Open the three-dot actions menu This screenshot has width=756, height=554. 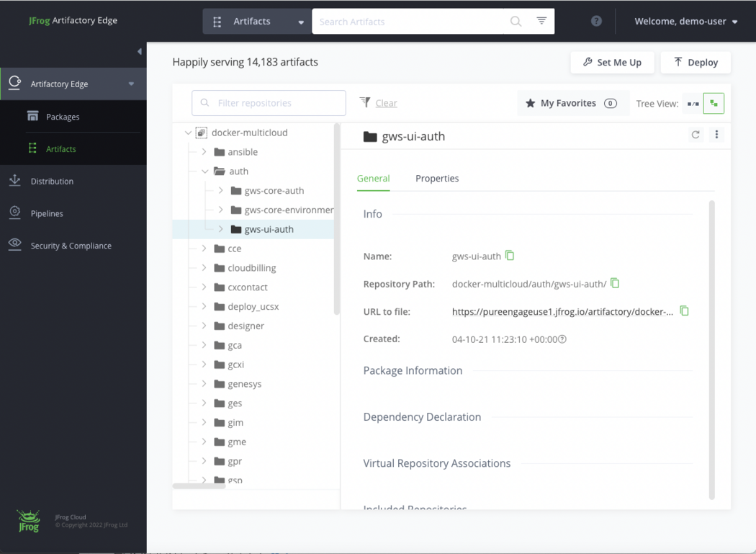coord(716,134)
